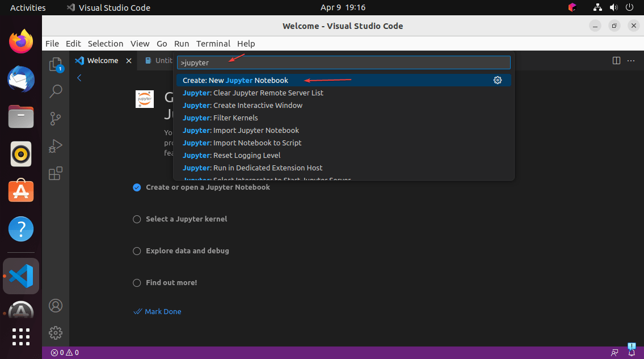The width and height of the screenshot is (644, 359).
Task: Click the command palette input field
Action: [344, 62]
